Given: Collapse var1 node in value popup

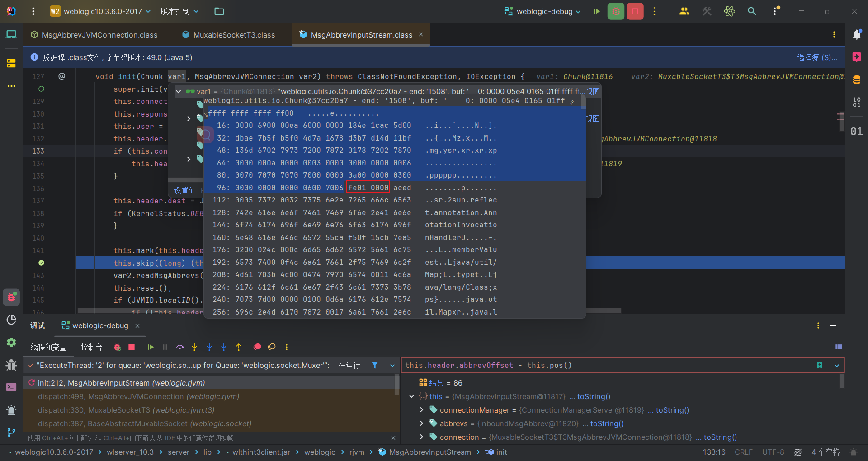Looking at the screenshot, I should [178, 91].
